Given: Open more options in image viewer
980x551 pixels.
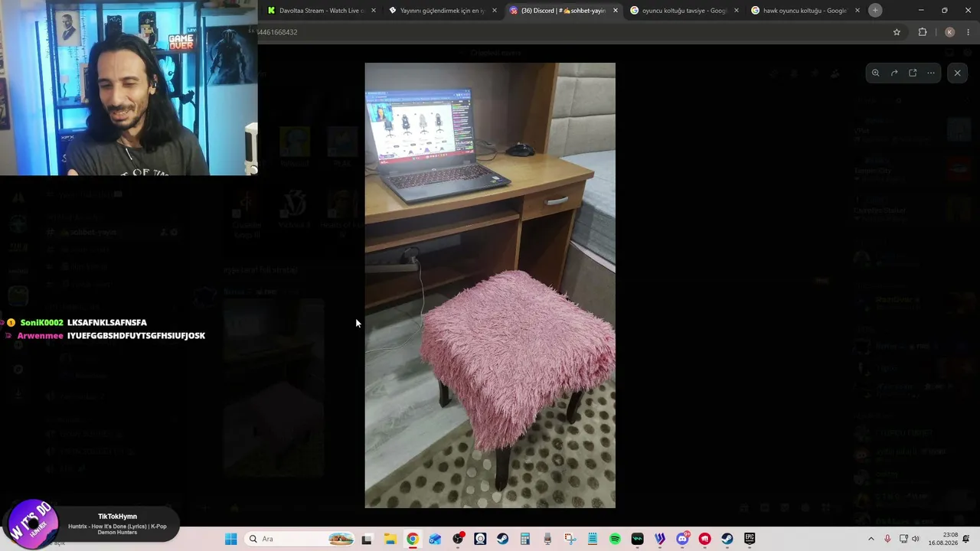Looking at the screenshot, I should [931, 73].
